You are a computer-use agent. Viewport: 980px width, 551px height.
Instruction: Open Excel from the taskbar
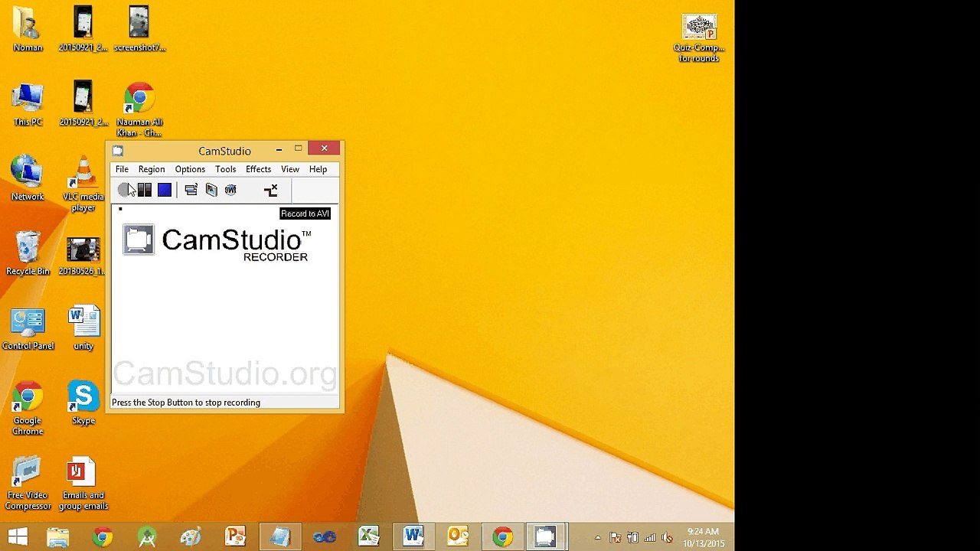(369, 536)
